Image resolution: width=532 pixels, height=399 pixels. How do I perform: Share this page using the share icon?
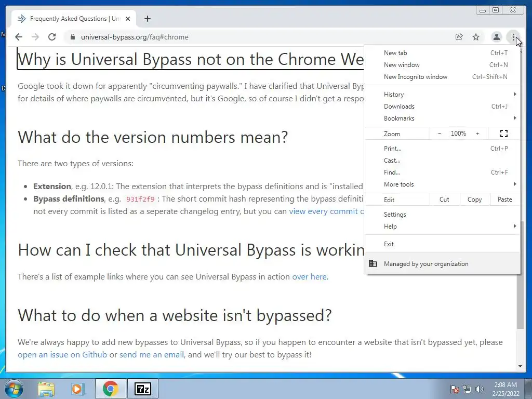(x=459, y=37)
